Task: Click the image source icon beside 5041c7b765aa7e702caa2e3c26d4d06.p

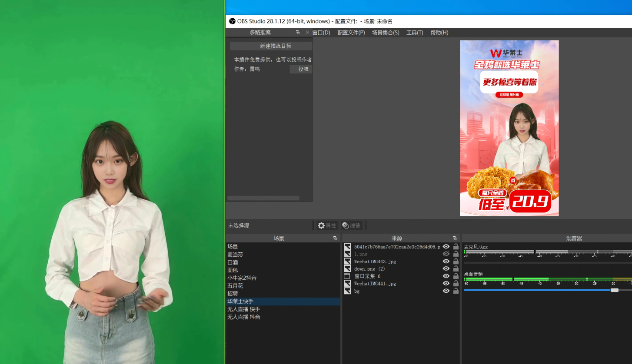Action: coord(347,247)
